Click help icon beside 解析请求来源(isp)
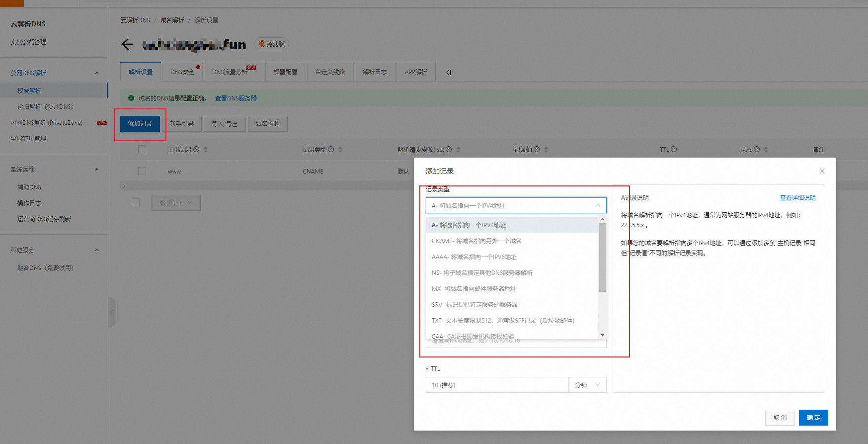 click(449, 149)
